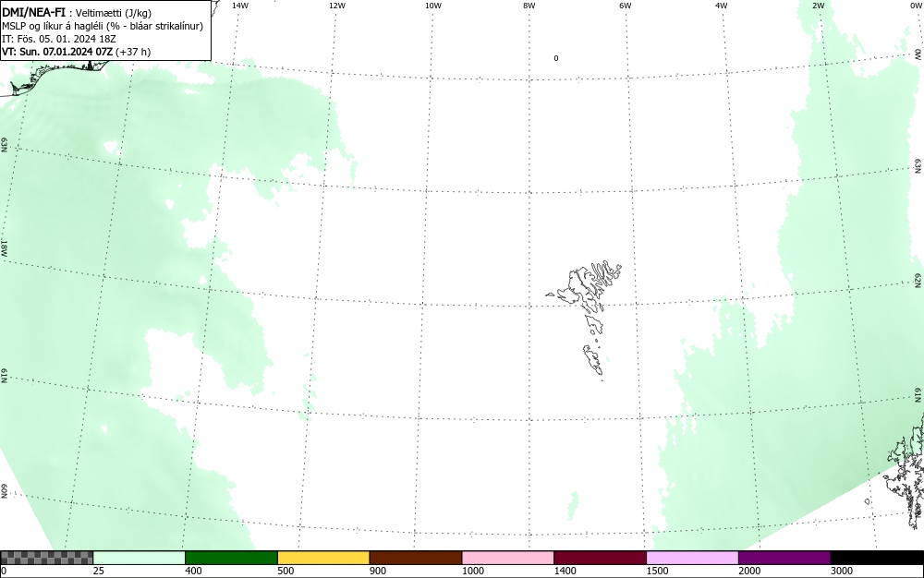Select the dark green 400–500 legend swatch
Screen dimensions: 924x578
(231, 558)
